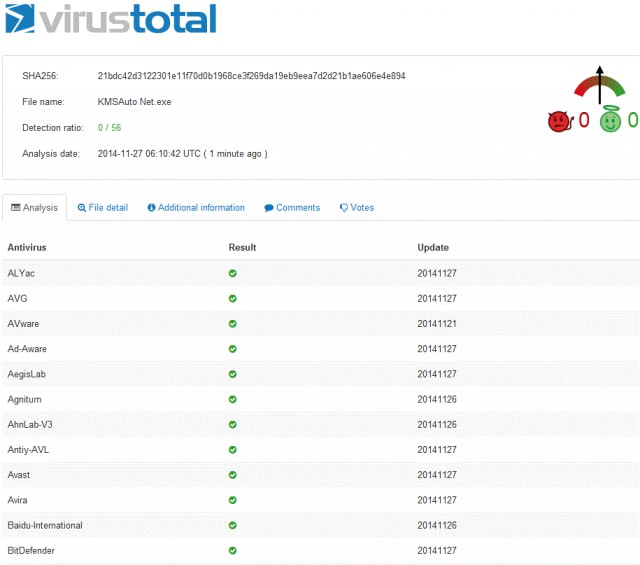Click the ALYac antivirus name
The height and width of the screenshot is (565, 640).
tap(21, 273)
